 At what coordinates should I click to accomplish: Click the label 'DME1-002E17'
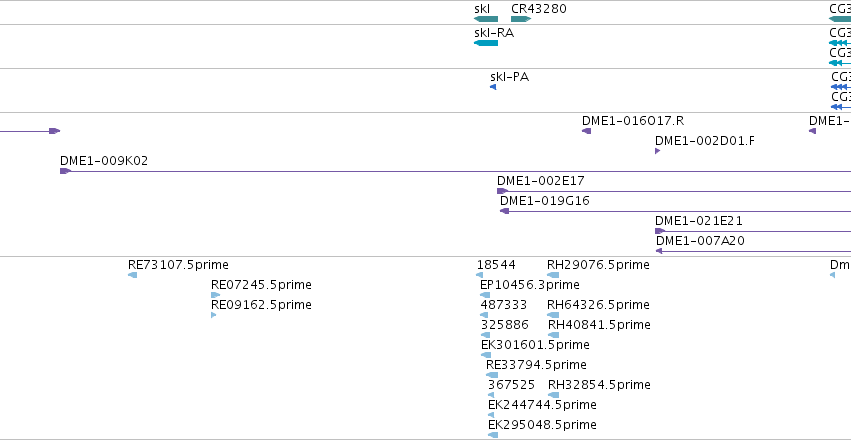pos(541,181)
